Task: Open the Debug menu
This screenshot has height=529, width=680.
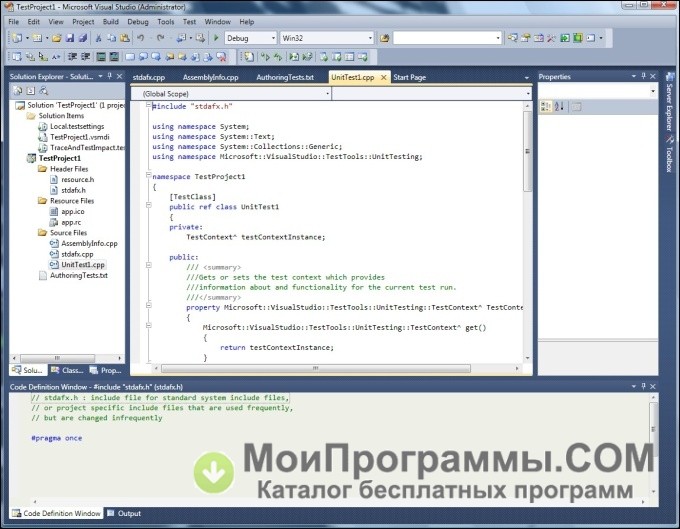Action: (x=137, y=22)
